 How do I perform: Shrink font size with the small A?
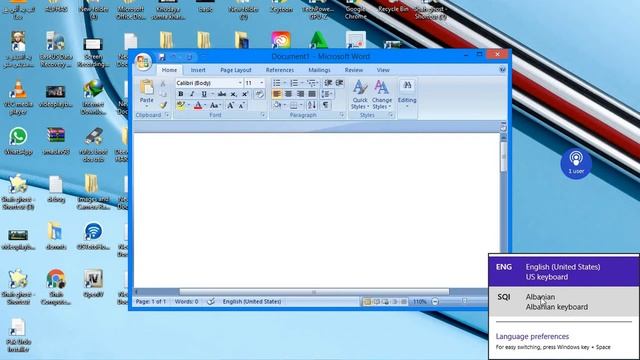[242, 106]
